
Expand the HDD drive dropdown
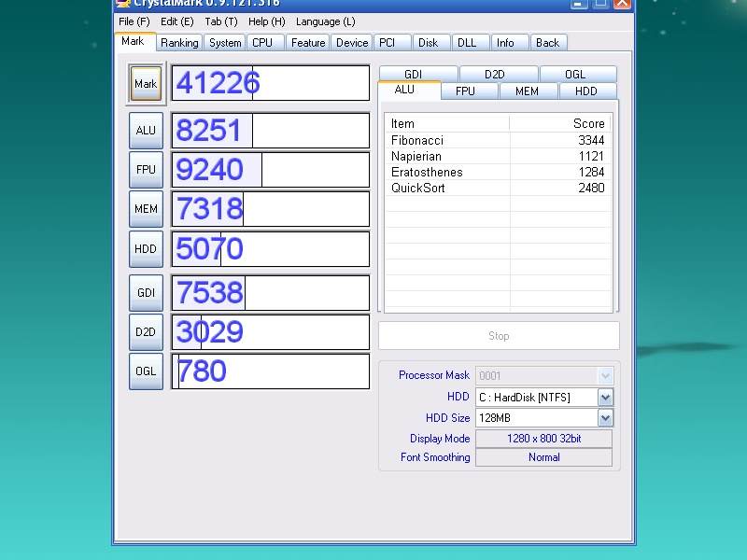[605, 398]
